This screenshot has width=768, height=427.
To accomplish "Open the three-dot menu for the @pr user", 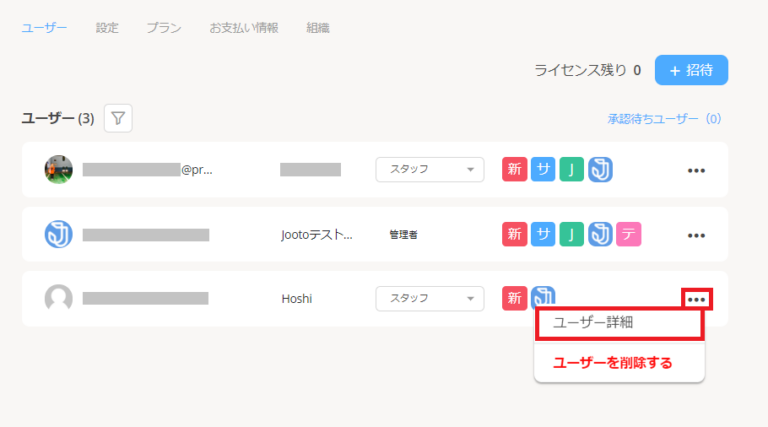I will point(696,170).
